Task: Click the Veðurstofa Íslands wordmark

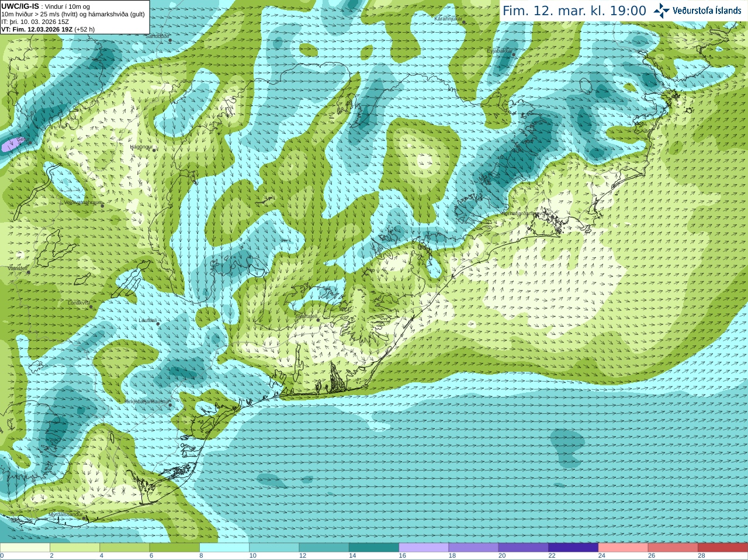Action: (707, 11)
